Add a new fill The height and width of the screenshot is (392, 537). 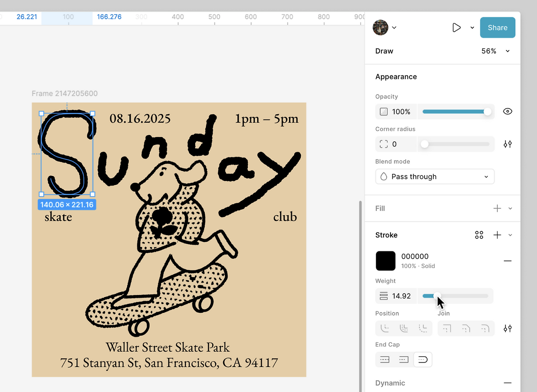(497, 209)
